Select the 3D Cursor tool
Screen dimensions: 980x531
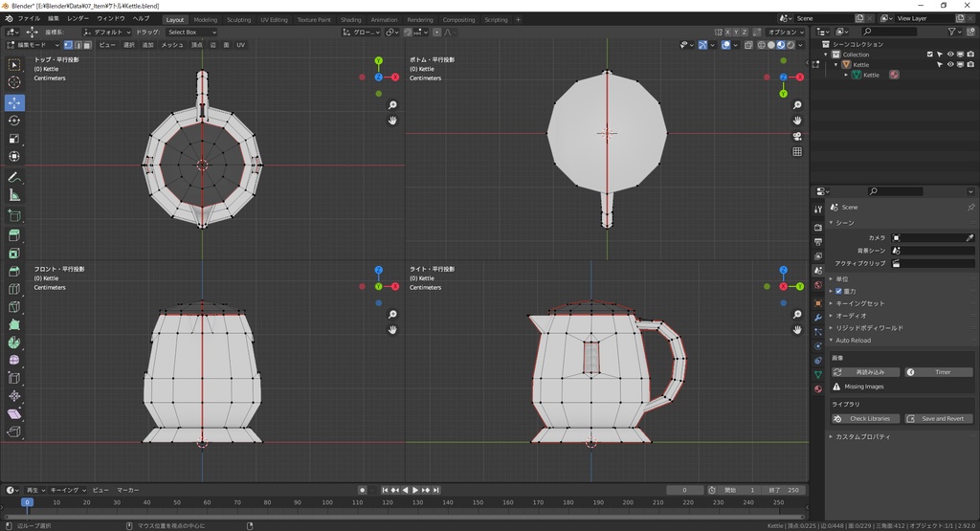click(x=14, y=82)
